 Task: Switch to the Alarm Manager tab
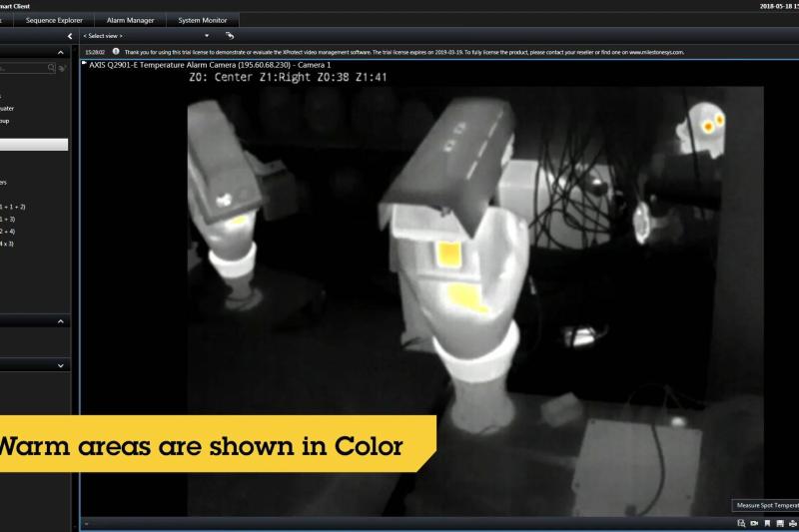(x=130, y=20)
